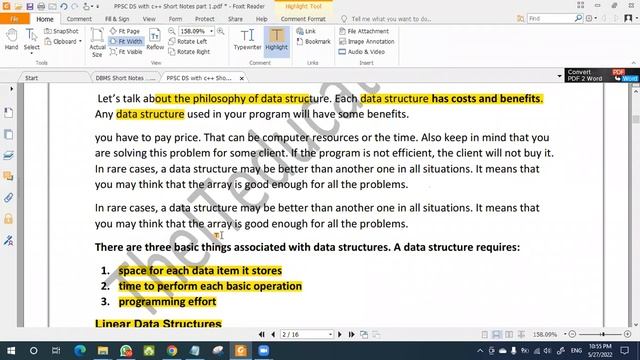Switch to single page view in status bar
The width and height of the screenshot is (640, 360).
(x=484, y=334)
